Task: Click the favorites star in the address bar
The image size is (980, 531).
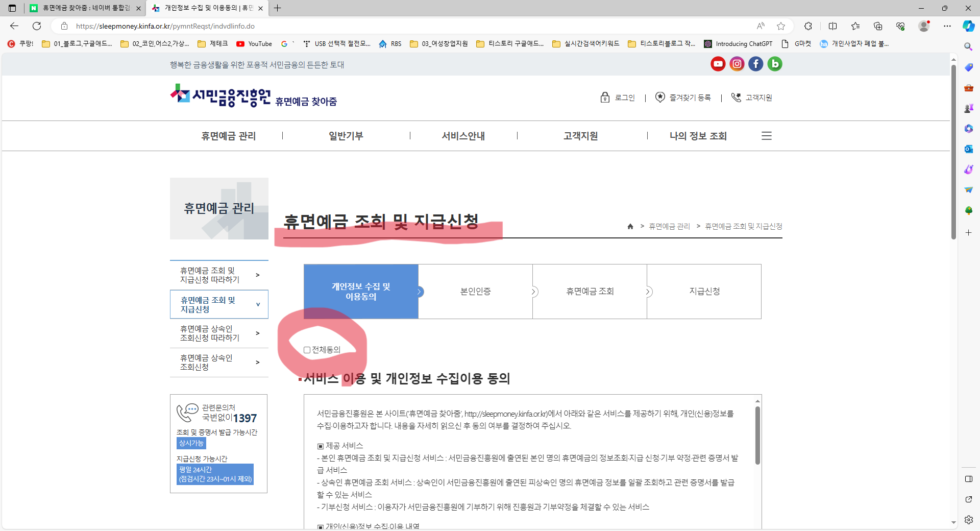Action: pos(781,26)
